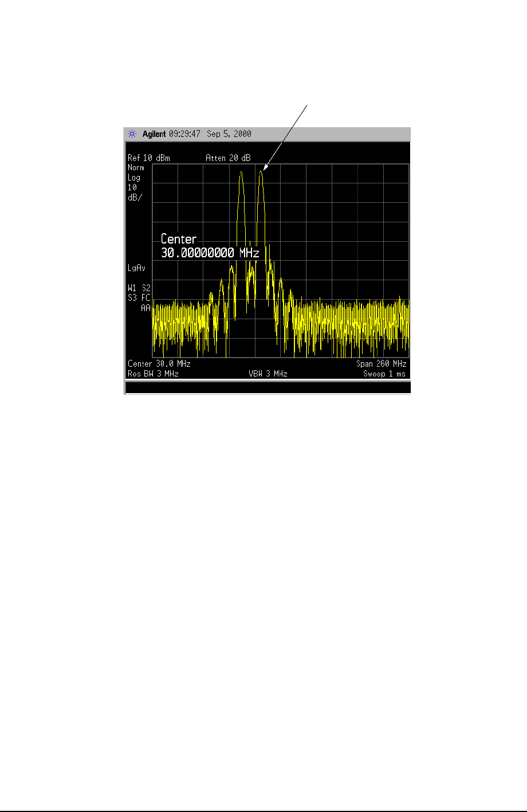
Task: Click the Center active function title
Action: click(179, 239)
